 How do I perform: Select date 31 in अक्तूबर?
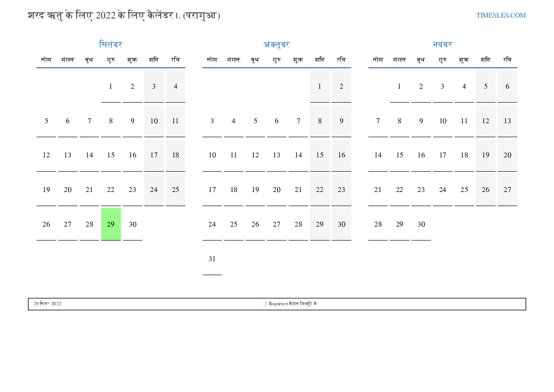(x=212, y=259)
